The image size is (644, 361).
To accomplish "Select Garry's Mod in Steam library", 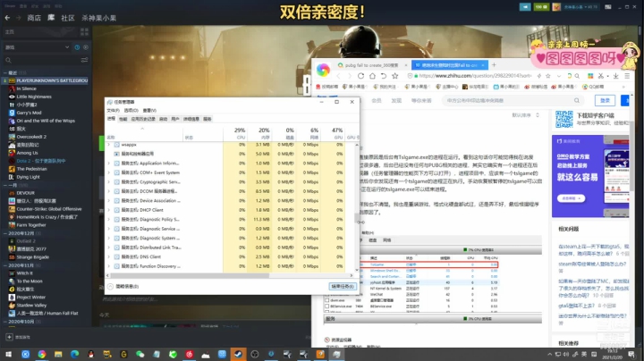I will coord(29,113).
